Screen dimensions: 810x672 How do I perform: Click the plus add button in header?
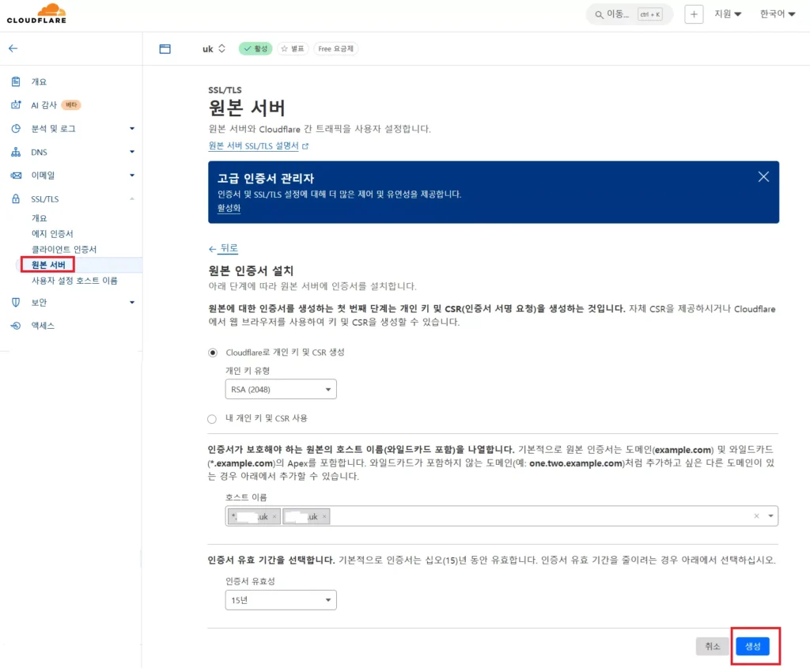click(694, 14)
